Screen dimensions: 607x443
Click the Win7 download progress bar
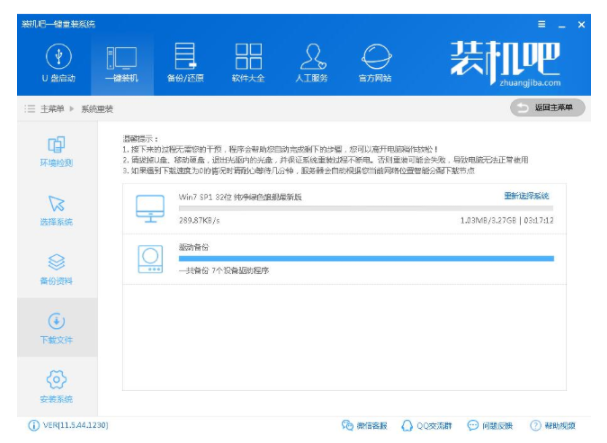pyautogui.click(x=365, y=207)
